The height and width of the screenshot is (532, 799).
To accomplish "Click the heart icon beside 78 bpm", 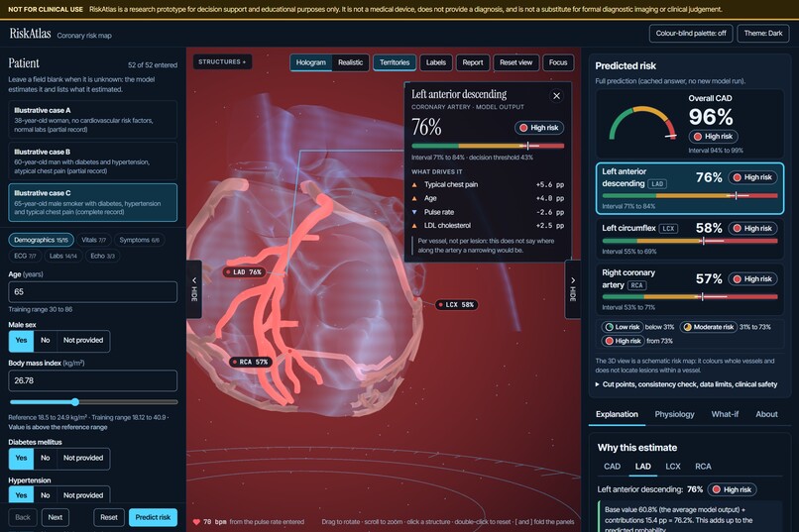I will 196,522.
